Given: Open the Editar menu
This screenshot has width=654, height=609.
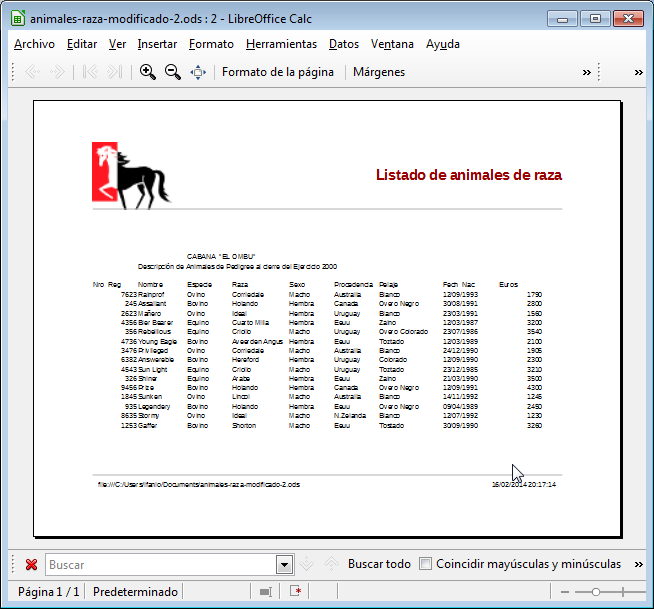Looking at the screenshot, I should (82, 44).
